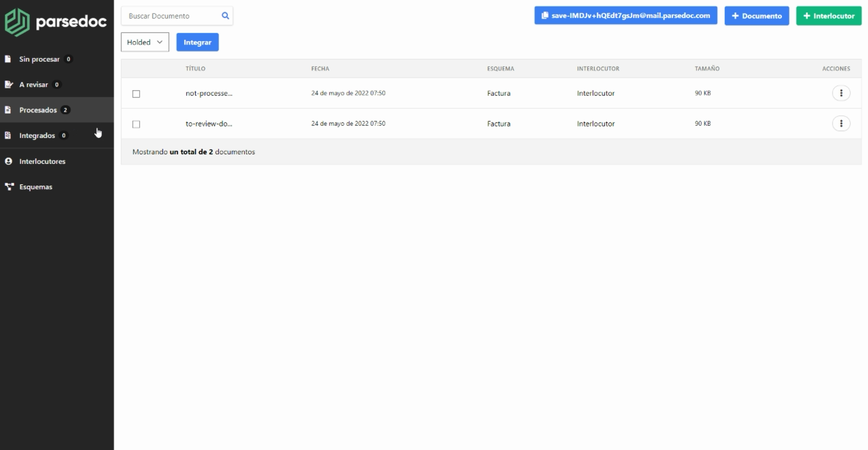Screen dimensions: 868x450
Task: Click the Esquemas diagram icon
Action: click(x=9, y=187)
